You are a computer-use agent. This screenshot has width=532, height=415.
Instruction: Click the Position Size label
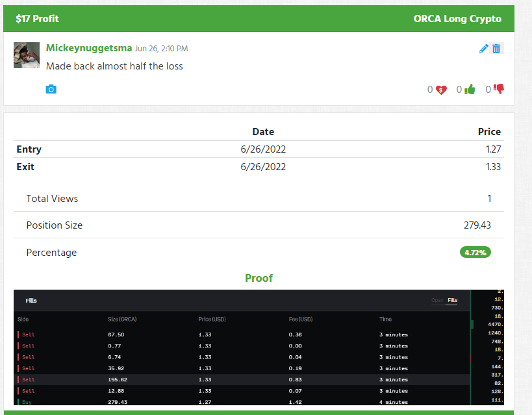[x=55, y=225]
